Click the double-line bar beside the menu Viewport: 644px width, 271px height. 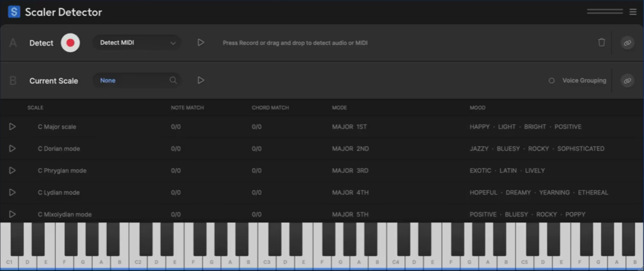pyautogui.click(x=605, y=12)
